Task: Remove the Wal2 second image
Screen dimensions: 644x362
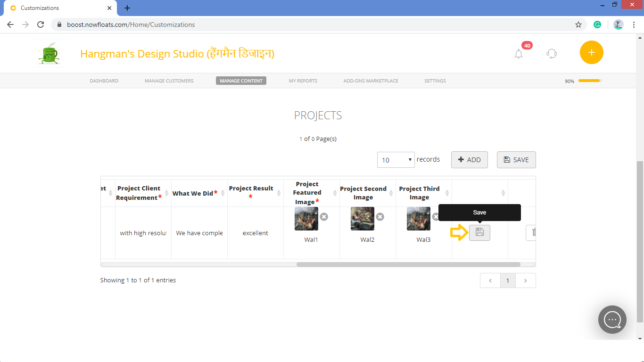Action: (380, 217)
